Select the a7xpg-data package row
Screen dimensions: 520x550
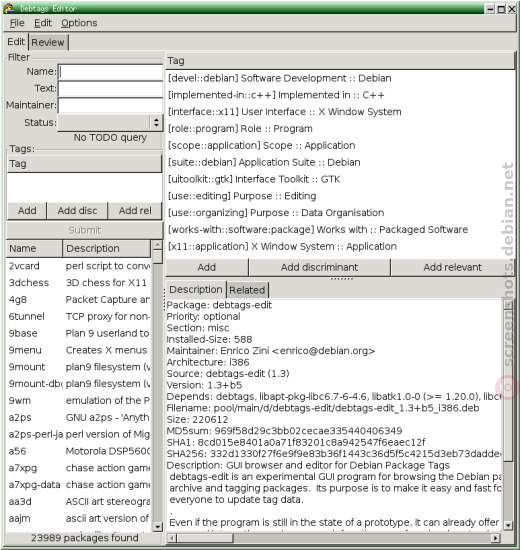(79, 485)
